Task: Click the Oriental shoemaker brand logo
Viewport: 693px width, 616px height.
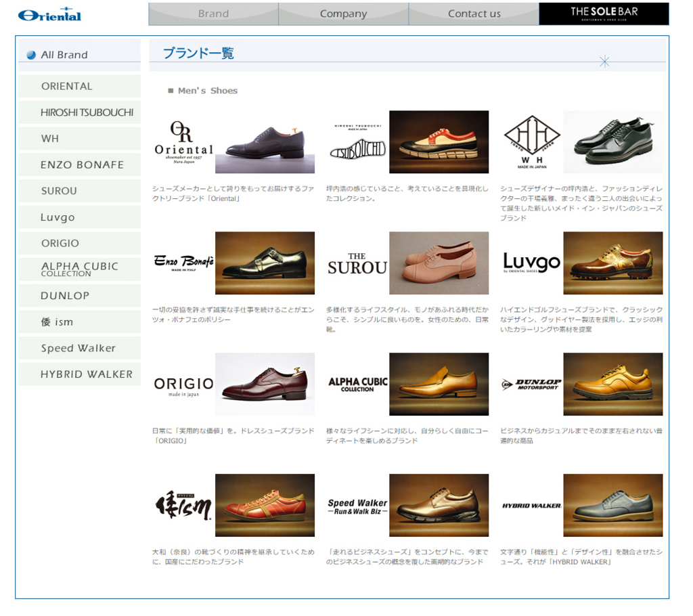Action: tap(183, 142)
